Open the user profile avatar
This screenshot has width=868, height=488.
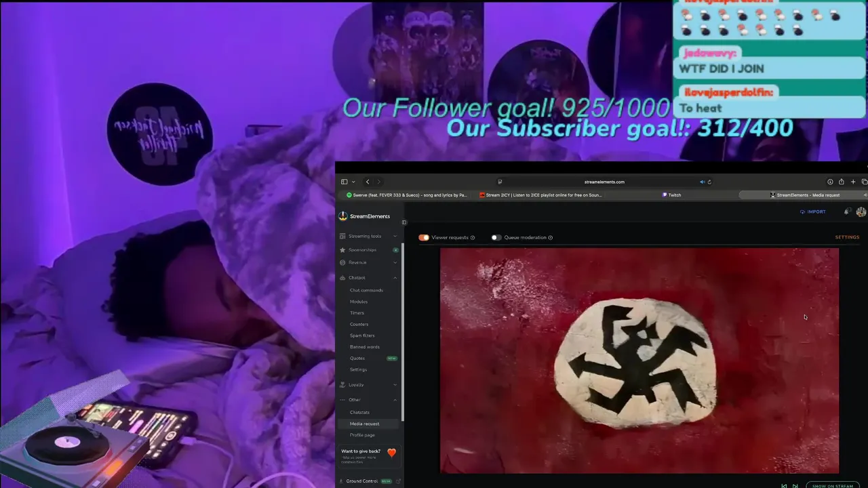click(861, 212)
